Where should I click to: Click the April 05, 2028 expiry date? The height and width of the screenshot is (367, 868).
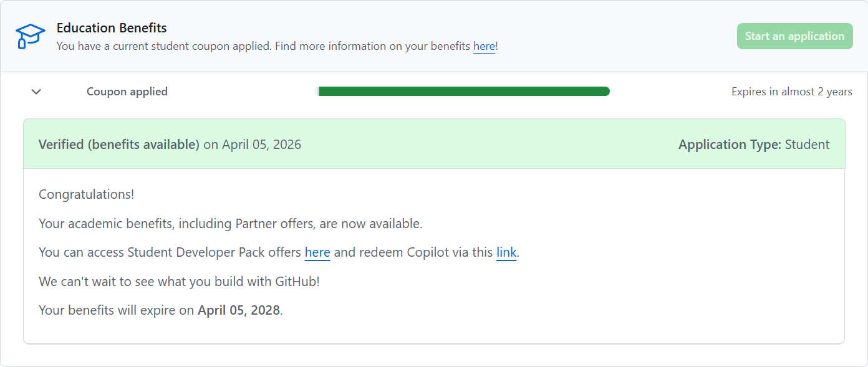(239, 310)
